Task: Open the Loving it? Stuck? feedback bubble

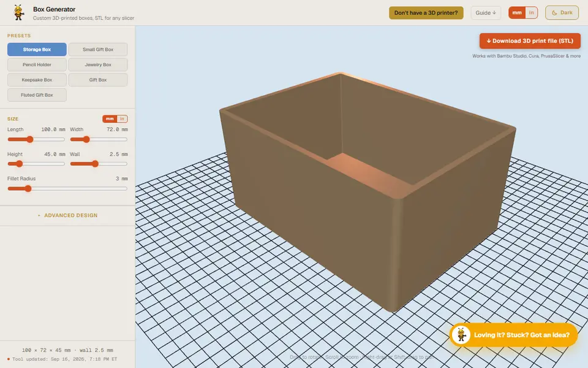Action: (x=513, y=335)
